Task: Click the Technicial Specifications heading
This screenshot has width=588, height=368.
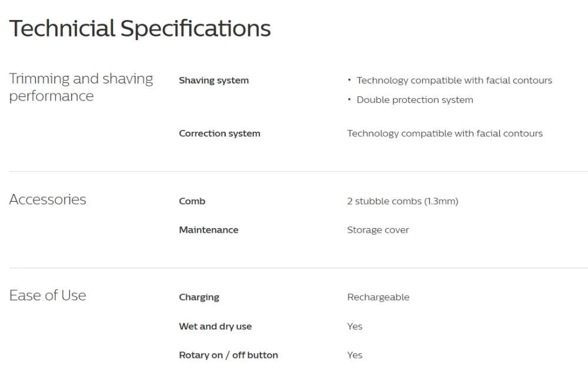Action: click(140, 28)
